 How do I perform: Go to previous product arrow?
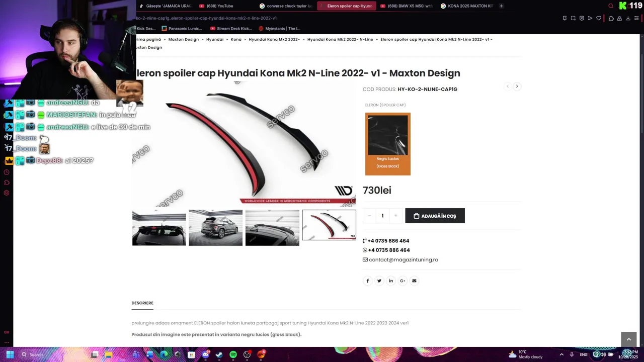click(508, 86)
